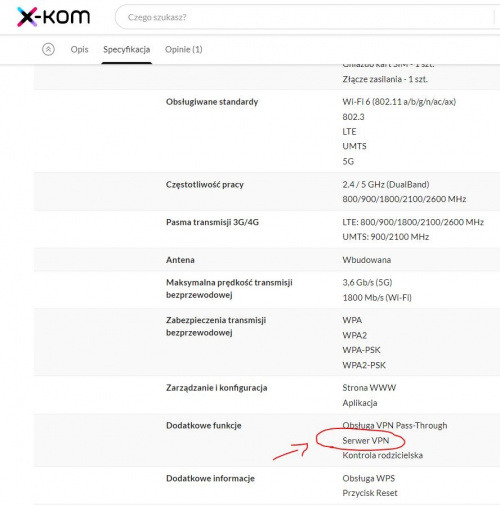Screen dimensions: 500x505
Task: Click the 'Dodatkowe funkcje' row label
Action: [204, 425]
